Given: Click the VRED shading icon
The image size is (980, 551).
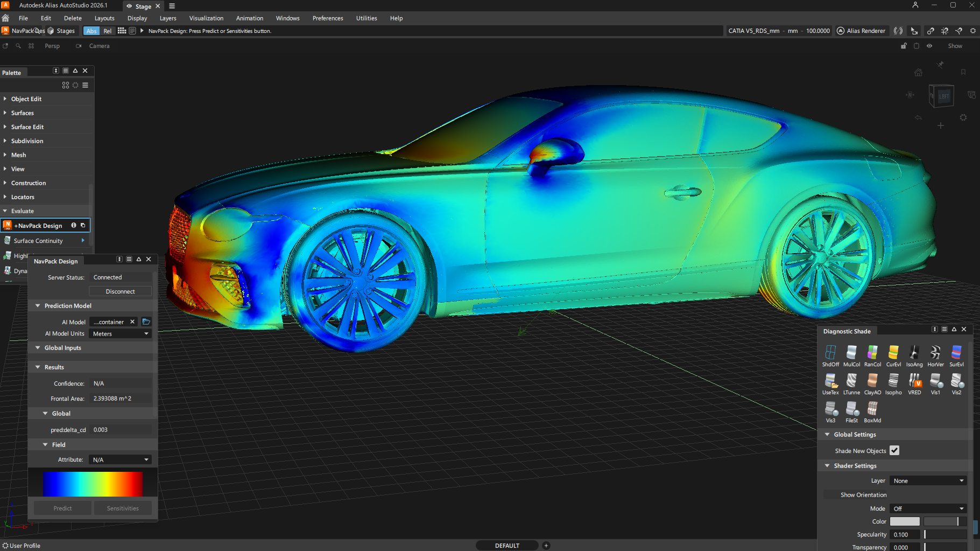Looking at the screenshot, I should pyautogui.click(x=914, y=381).
